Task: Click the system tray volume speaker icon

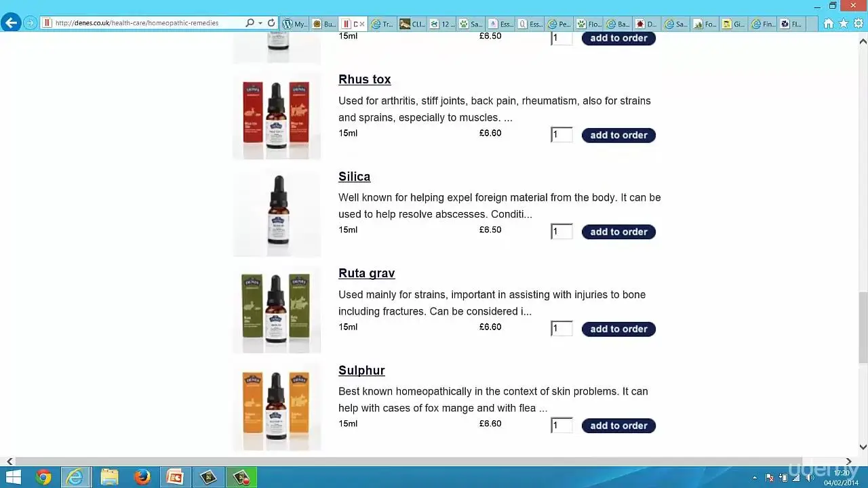Action: tap(810, 477)
